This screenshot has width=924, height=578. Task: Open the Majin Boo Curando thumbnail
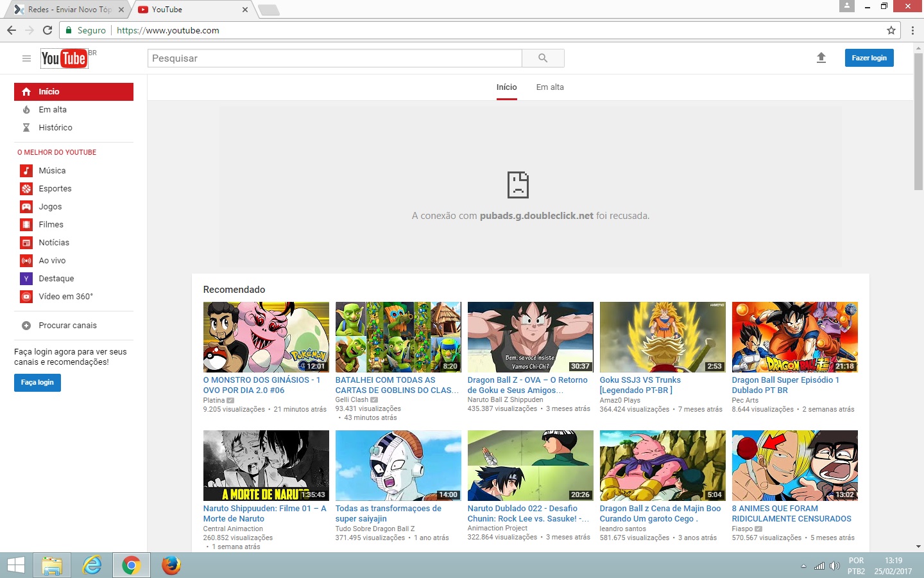click(x=662, y=466)
